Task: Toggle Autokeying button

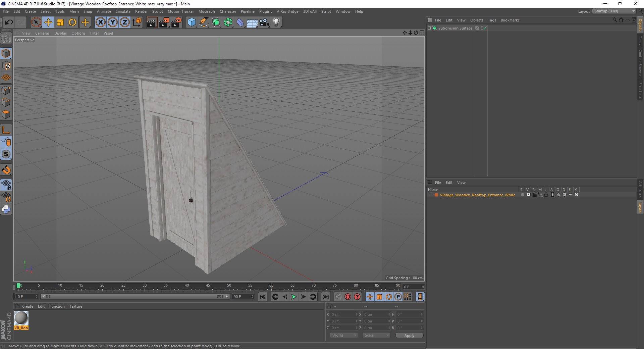Action: click(x=348, y=297)
